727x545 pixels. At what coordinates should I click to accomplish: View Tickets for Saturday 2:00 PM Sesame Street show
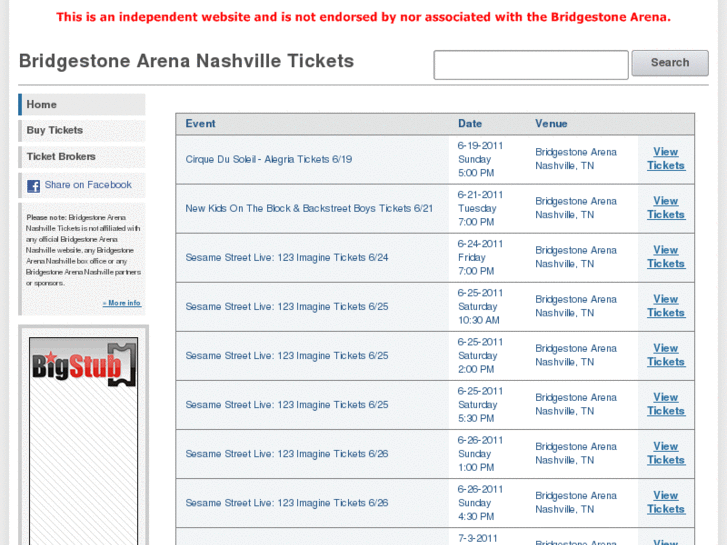[x=666, y=355]
